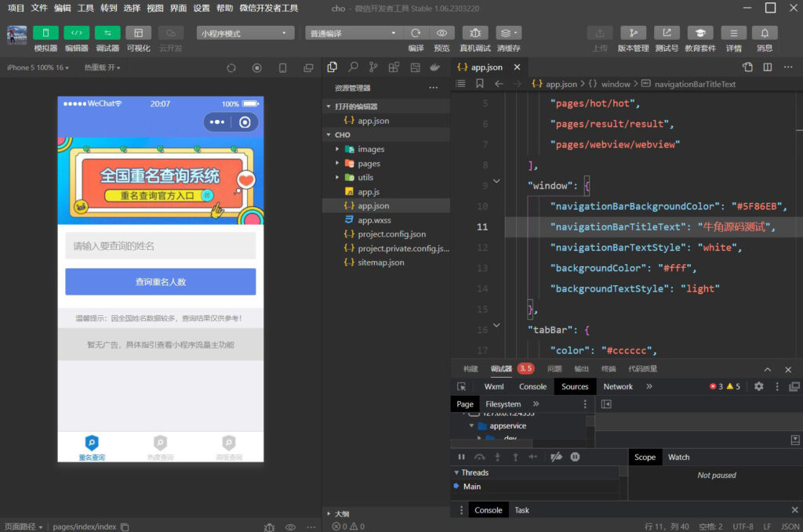Toggle deactivate breakpoints icon
Screen dimensions: 803x532
556,457
